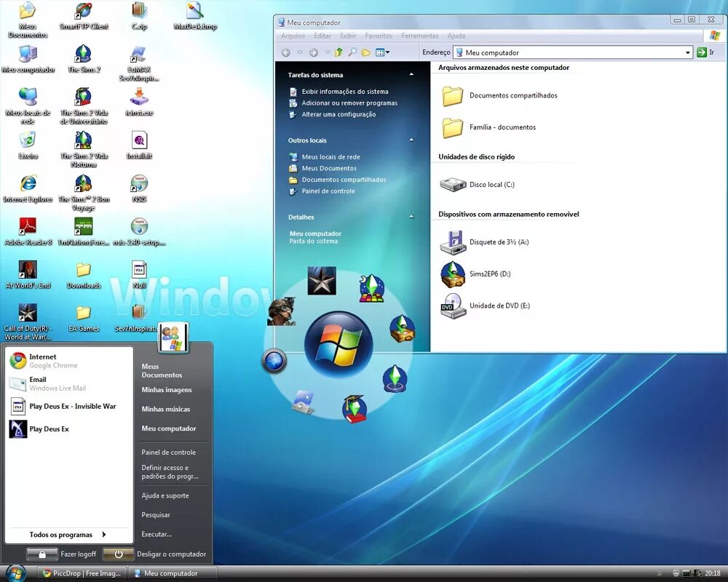Screen dimensions: 728x582
Task: Open Disco local (C:) drive
Action: [478, 185]
